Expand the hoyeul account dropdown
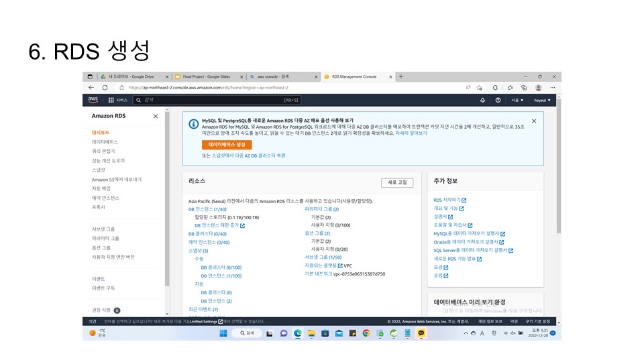This screenshot has width=644, height=362. (542, 100)
